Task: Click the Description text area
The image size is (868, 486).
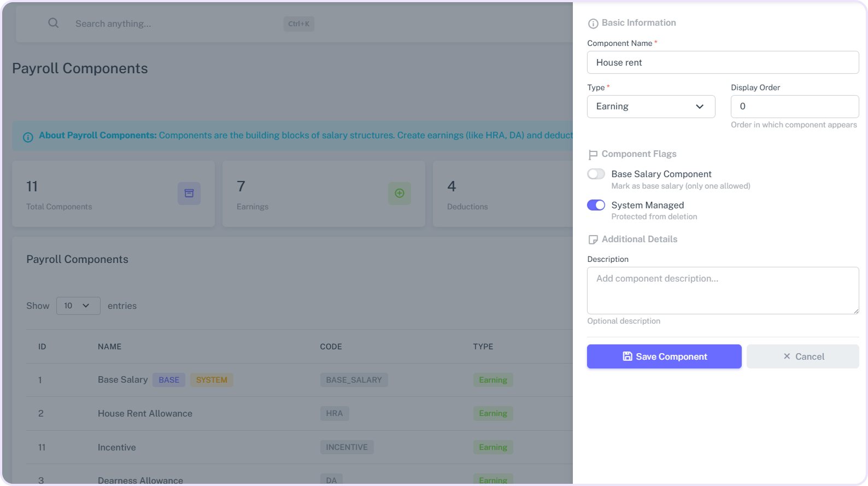Action: tap(723, 290)
